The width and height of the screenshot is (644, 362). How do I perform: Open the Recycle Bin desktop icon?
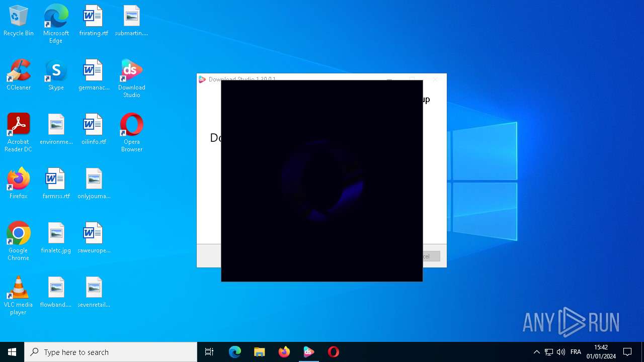click(19, 21)
